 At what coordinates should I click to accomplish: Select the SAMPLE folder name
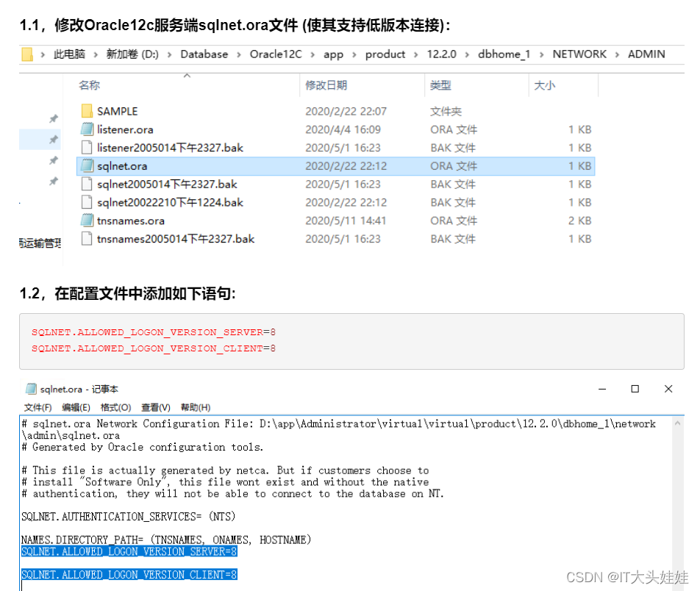[x=118, y=111]
